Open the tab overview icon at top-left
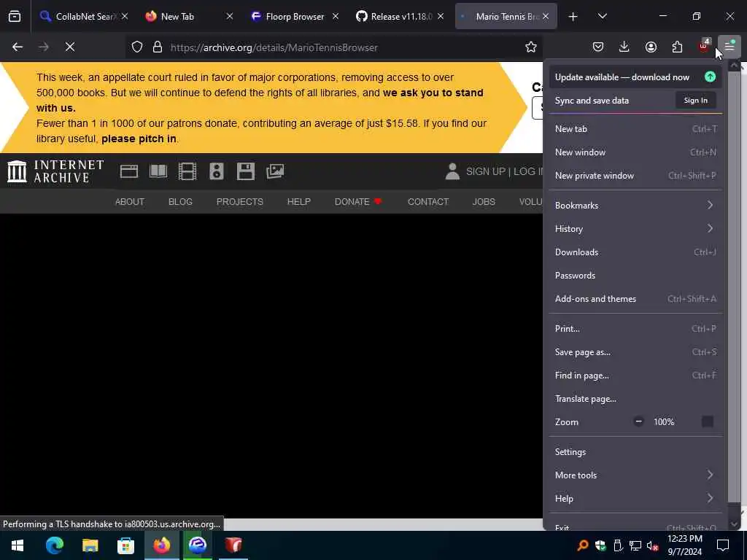Viewport: 747px width, 560px height. click(15, 17)
